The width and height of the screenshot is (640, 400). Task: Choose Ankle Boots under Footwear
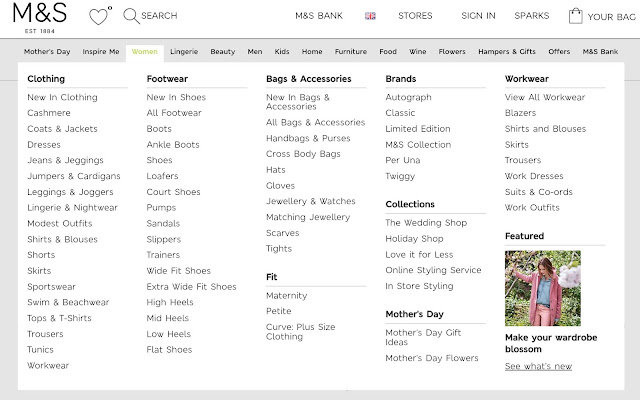pos(173,145)
